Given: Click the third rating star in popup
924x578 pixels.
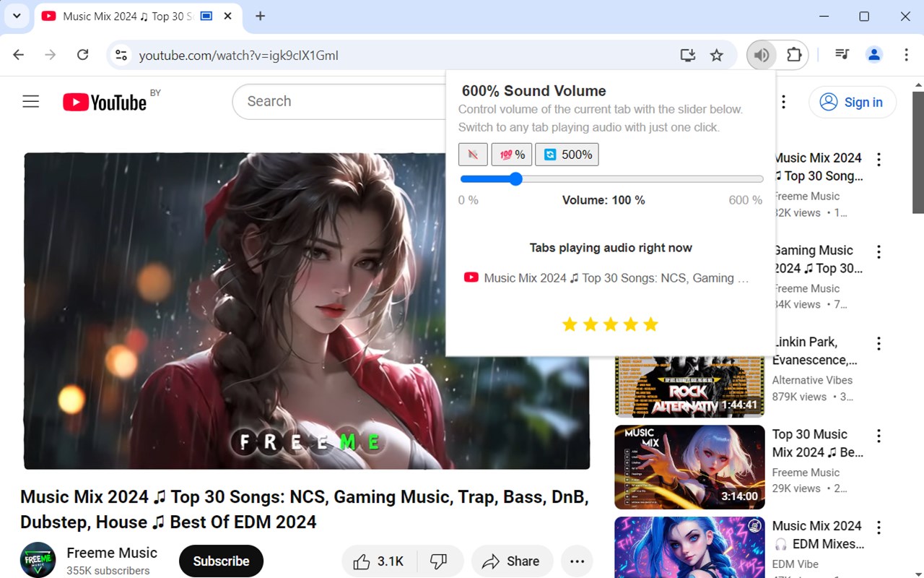Looking at the screenshot, I should click(x=610, y=324).
